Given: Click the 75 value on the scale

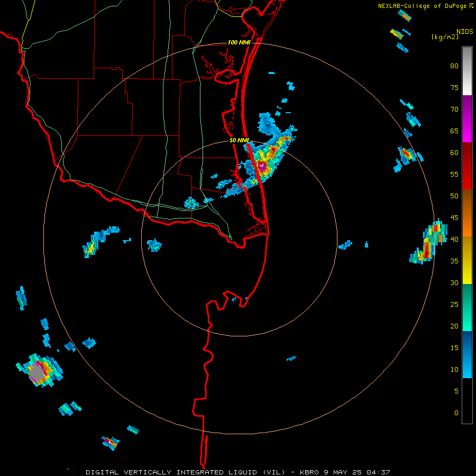Looking at the screenshot, I should click(x=454, y=88).
